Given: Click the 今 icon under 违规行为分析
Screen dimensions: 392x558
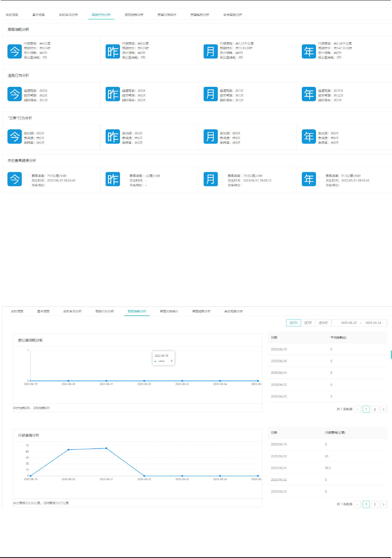Looking at the screenshot, I should (15, 94).
